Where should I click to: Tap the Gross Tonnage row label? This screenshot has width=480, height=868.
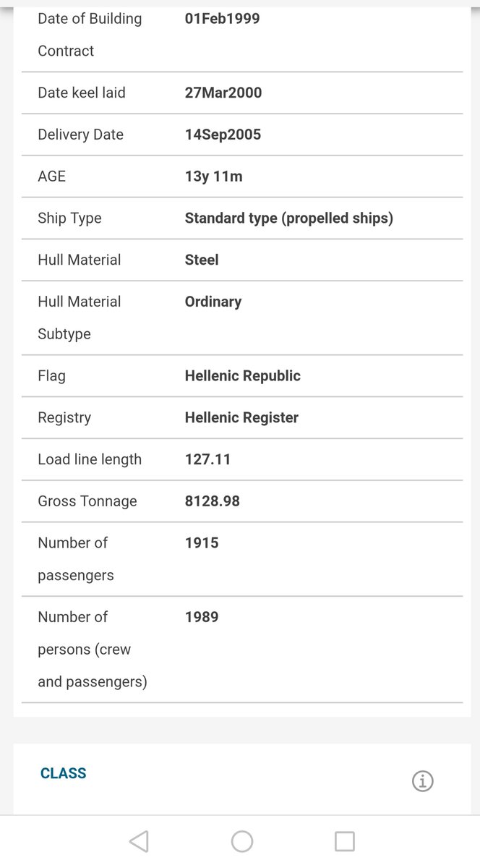pos(87,501)
